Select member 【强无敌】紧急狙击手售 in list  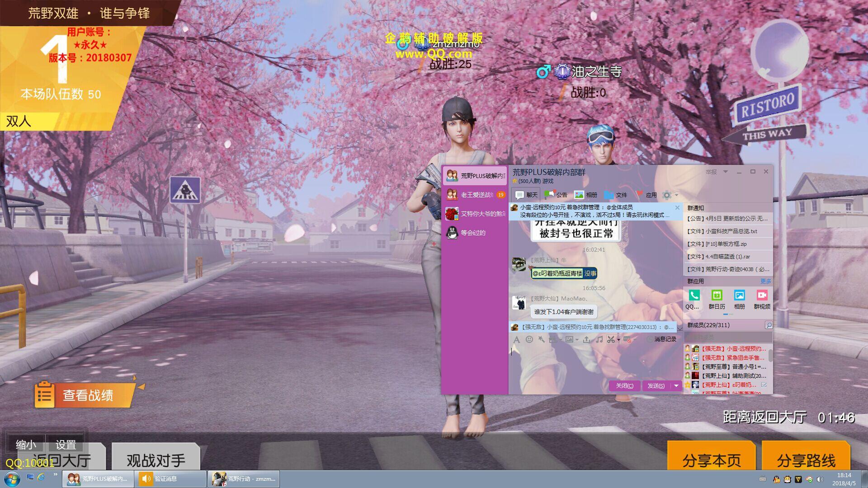726,357
